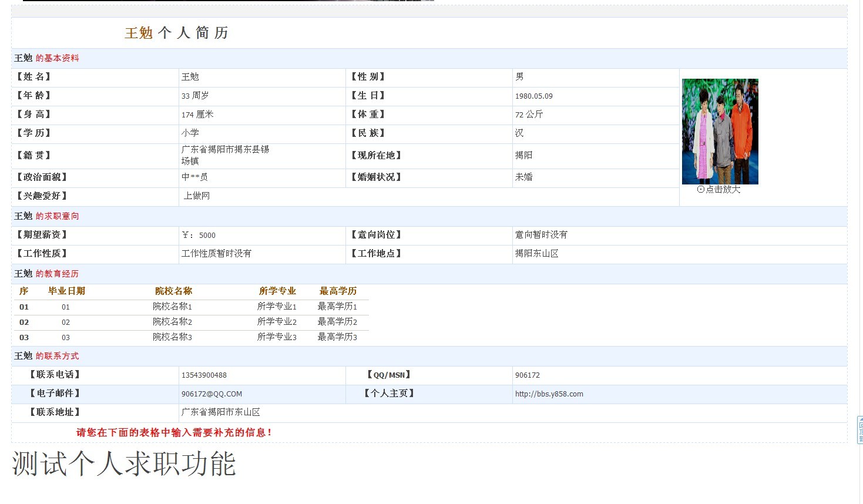Select the 的求职意向 section header

(x=57, y=216)
